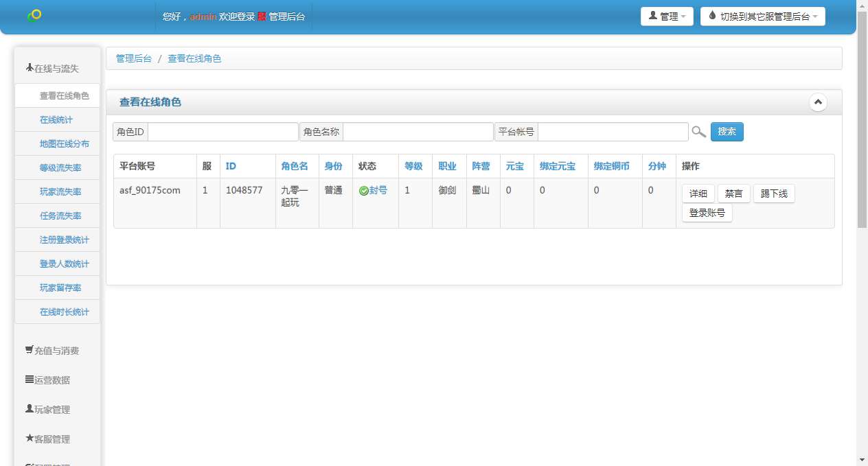Select the search magnifier icon
Screen dimensions: 868x466
699,132
